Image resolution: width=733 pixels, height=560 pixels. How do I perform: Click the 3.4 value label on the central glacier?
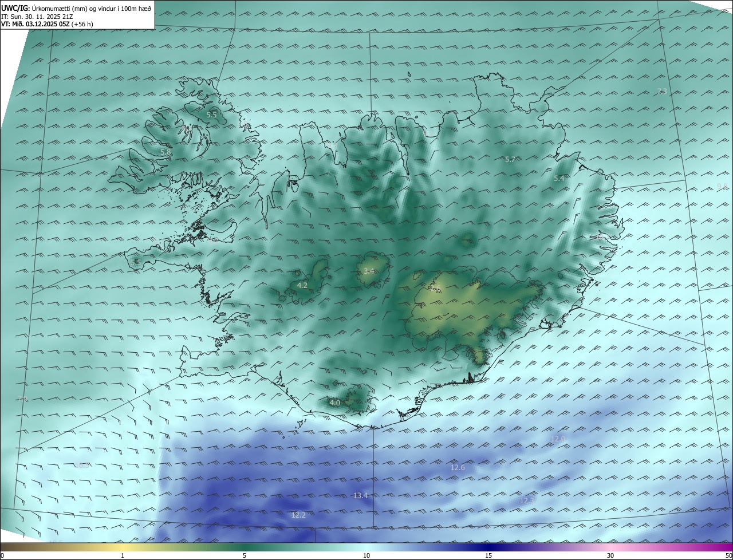click(x=369, y=271)
